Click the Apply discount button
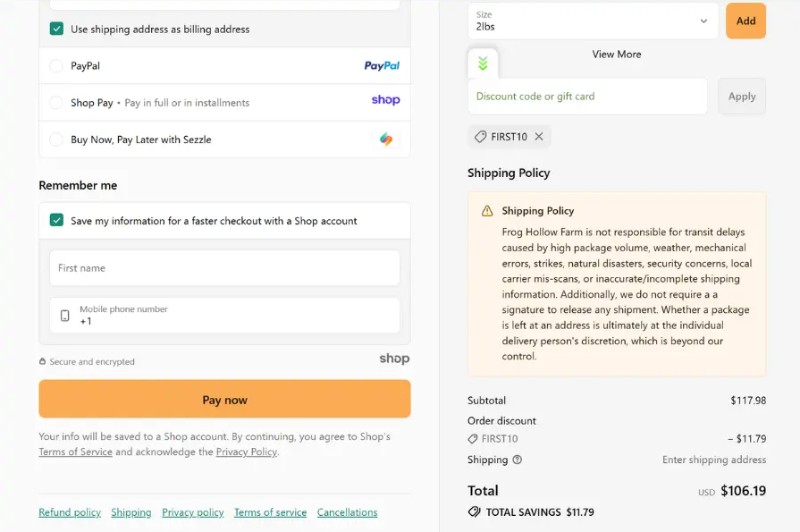 (x=741, y=96)
